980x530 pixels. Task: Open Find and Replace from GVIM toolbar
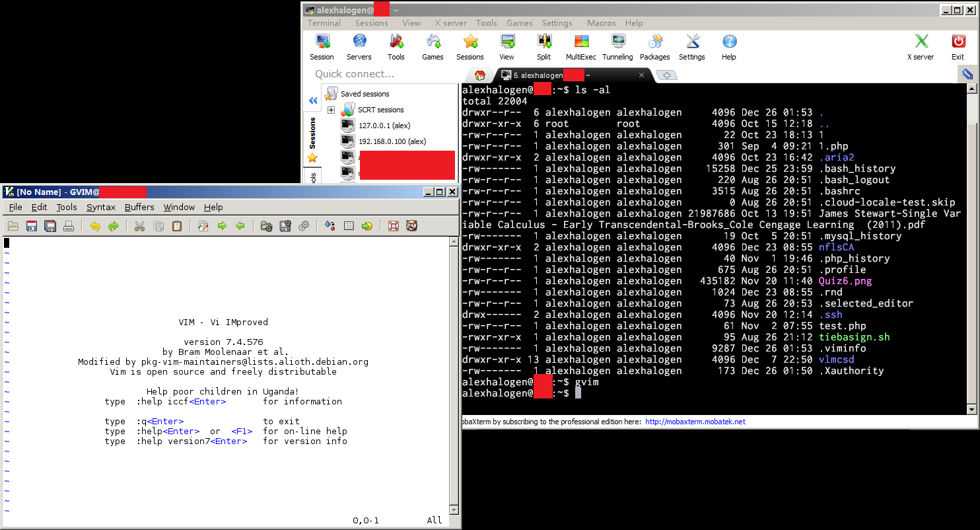(x=203, y=226)
